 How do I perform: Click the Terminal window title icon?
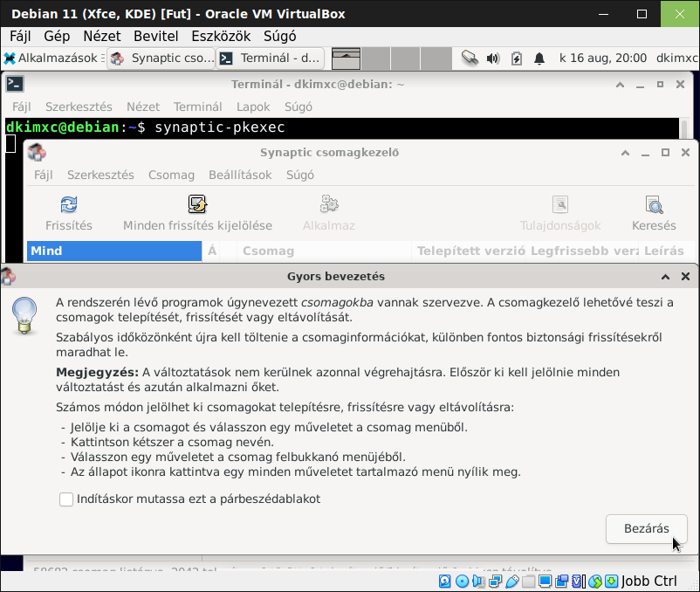pyautogui.click(x=15, y=84)
